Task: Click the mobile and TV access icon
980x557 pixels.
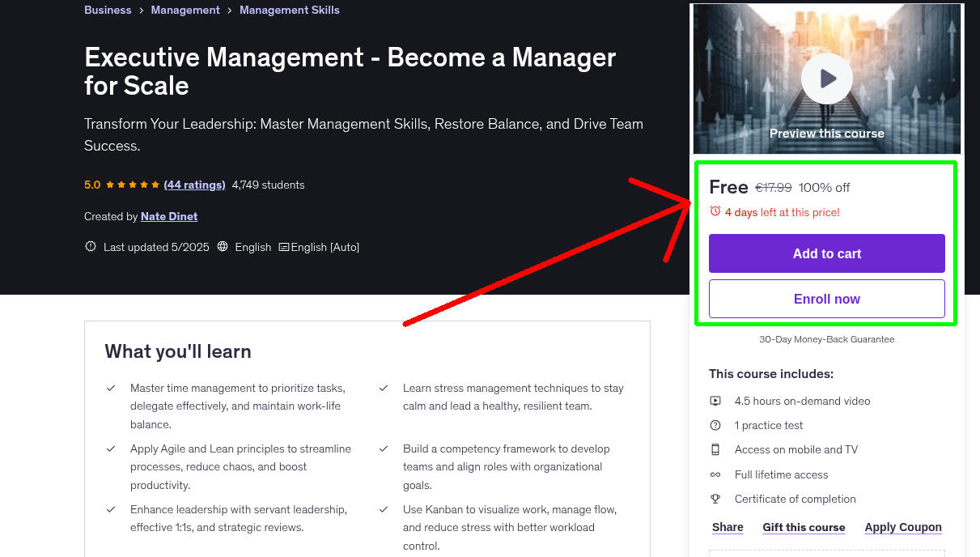Action: click(x=715, y=449)
